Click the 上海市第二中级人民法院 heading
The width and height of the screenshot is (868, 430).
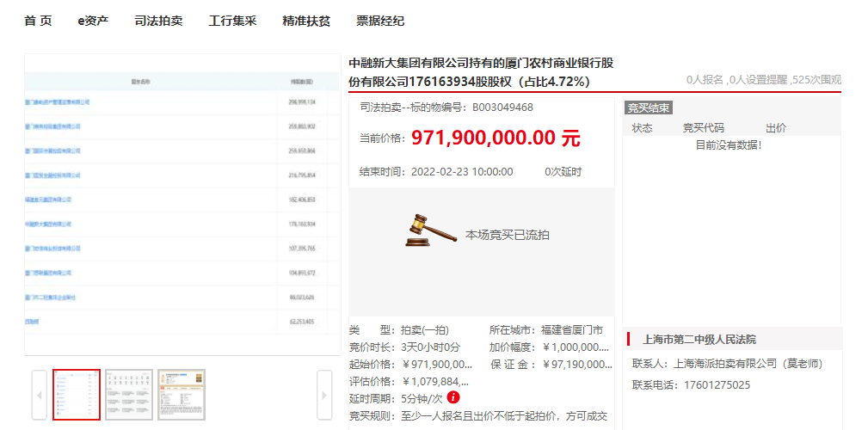699,339
